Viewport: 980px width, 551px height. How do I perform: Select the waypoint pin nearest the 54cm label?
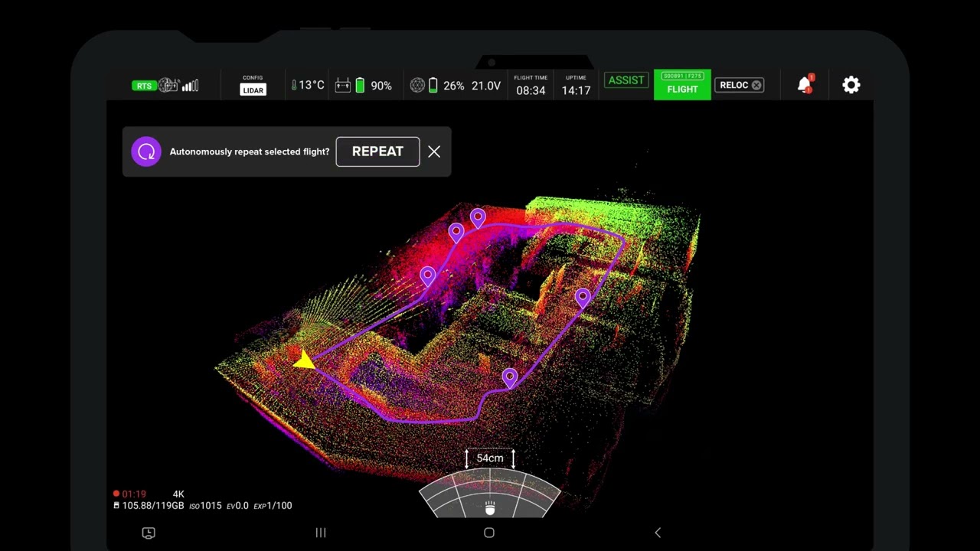(x=509, y=378)
